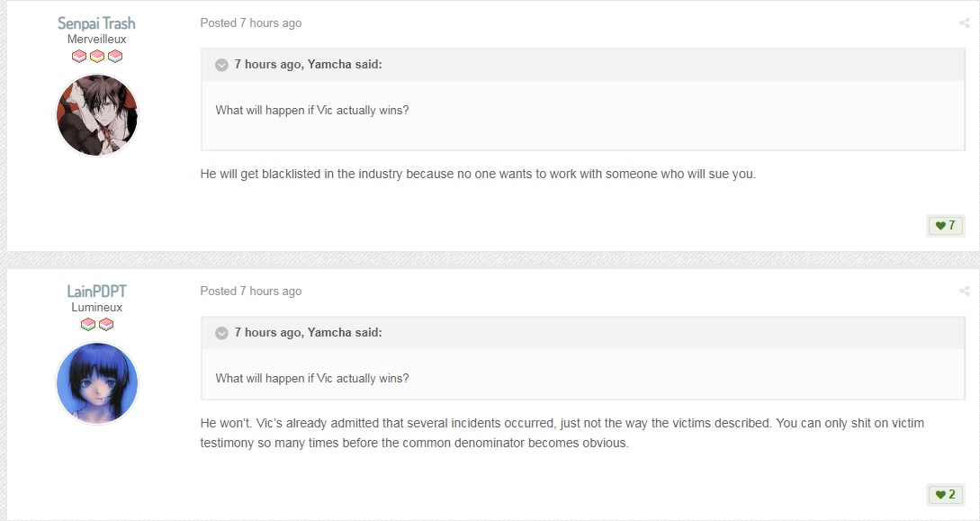
Task: Click the share icon on LainPDPT's post
Action: (x=964, y=292)
